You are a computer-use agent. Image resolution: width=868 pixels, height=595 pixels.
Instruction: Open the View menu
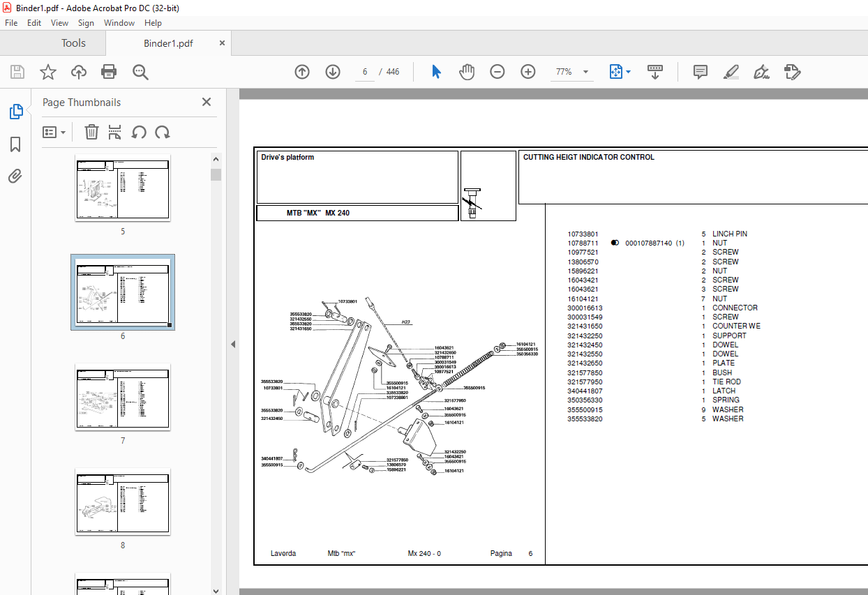(x=60, y=23)
